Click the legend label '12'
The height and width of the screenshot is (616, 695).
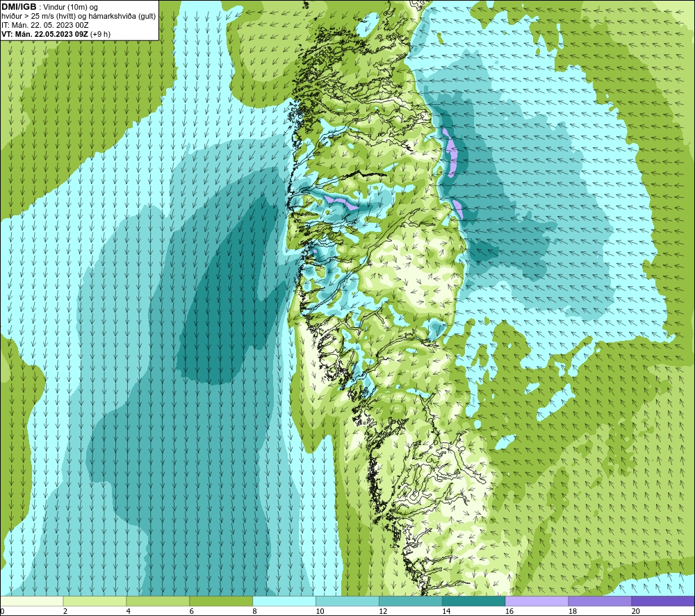tap(383, 611)
